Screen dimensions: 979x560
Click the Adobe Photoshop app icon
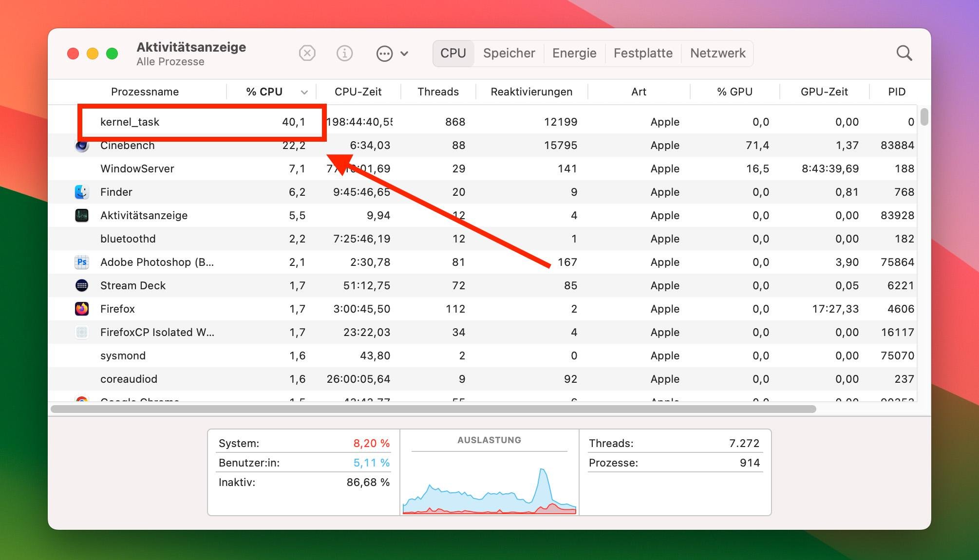[x=82, y=262]
